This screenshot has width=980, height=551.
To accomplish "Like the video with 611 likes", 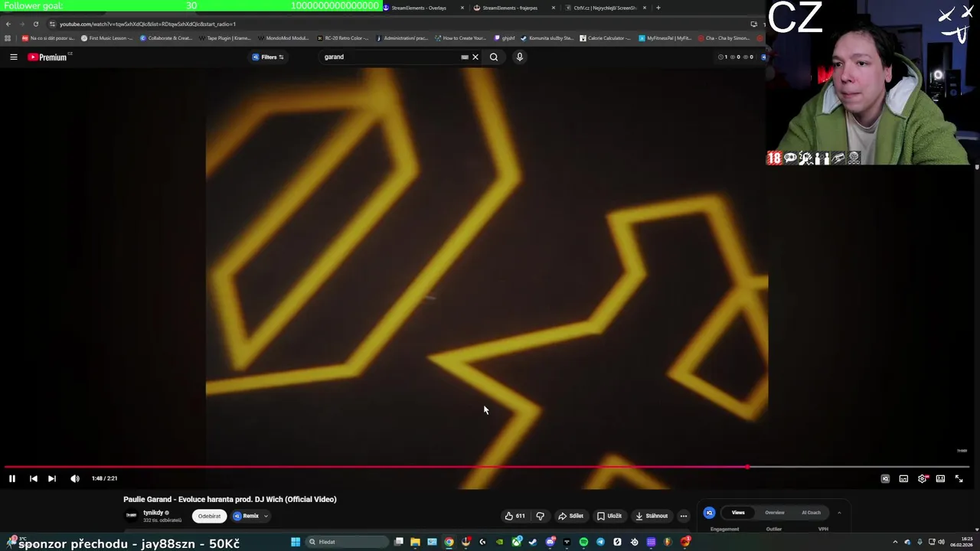I will [x=514, y=516].
